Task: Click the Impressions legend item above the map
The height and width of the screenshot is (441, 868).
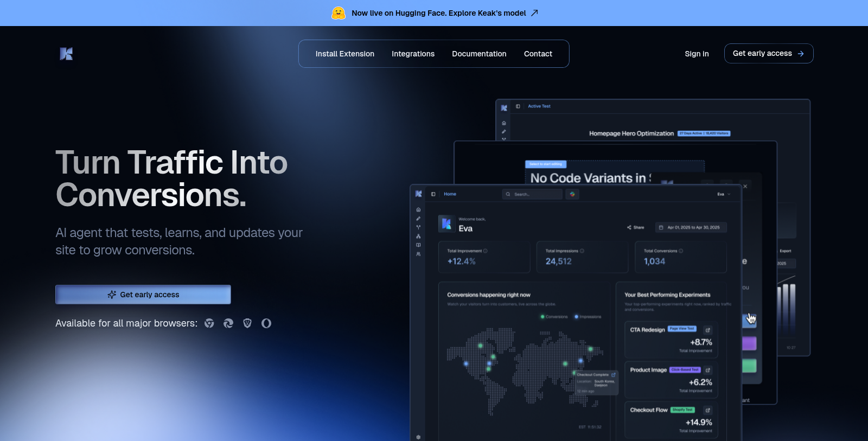Action: tap(588, 317)
